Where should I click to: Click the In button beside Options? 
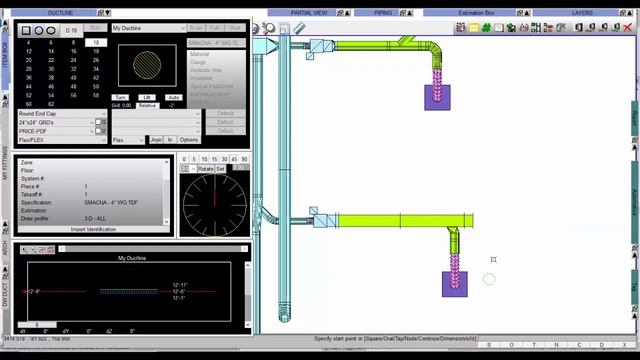click(170, 140)
